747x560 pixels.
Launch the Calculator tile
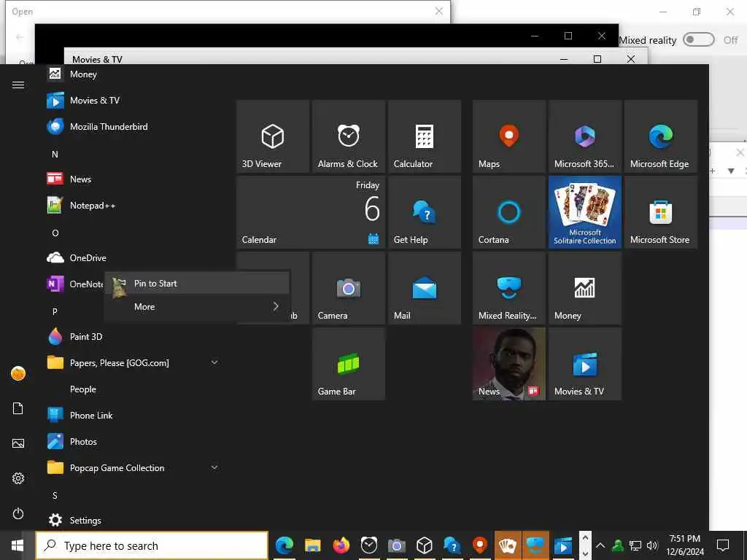click(x=424, y=136)
